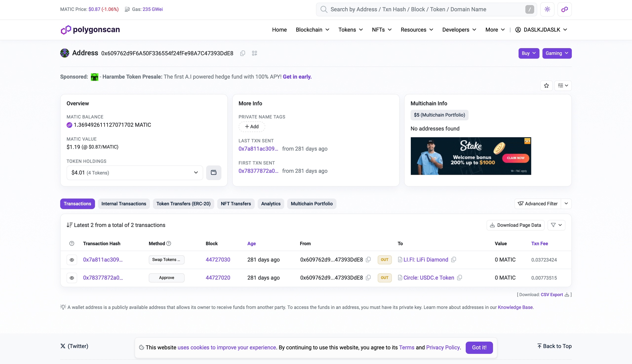Toggle the light/dark theme sun icon
Image resolution: width=632 pixels, height=364 pixels.
pos(547,9)
